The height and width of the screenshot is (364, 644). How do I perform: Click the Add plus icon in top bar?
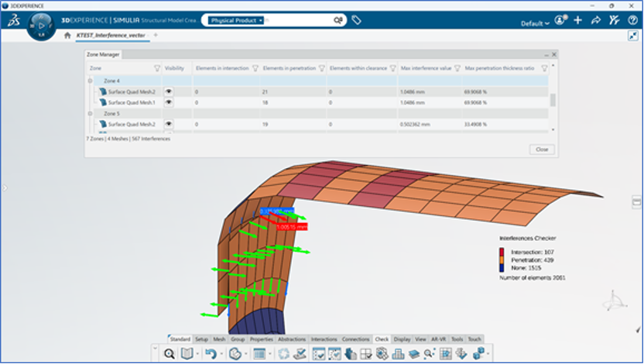tap(578, 20)
